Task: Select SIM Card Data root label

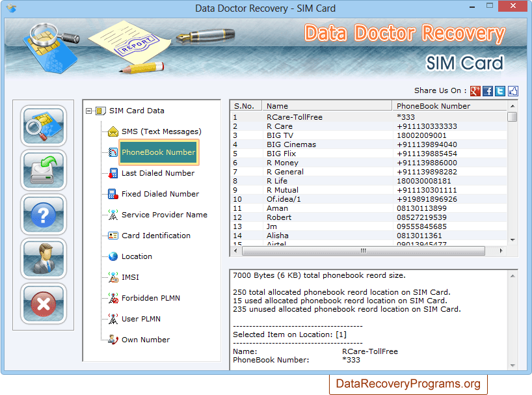Action: [137, 111]
